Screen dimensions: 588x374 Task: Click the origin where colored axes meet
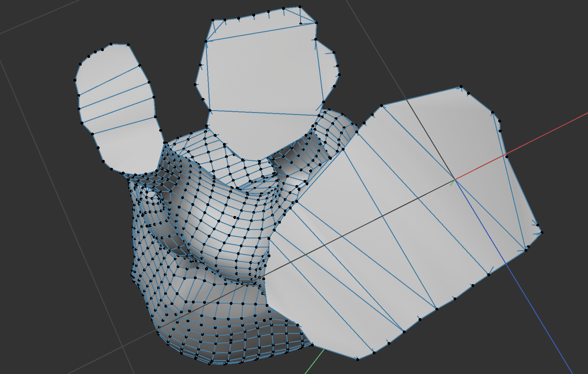coord(455,179)
